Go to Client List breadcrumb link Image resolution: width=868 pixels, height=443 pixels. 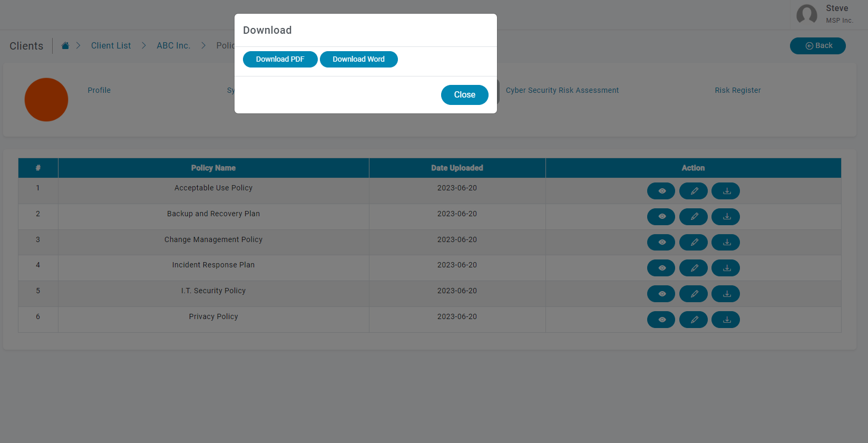coord(111,46)
